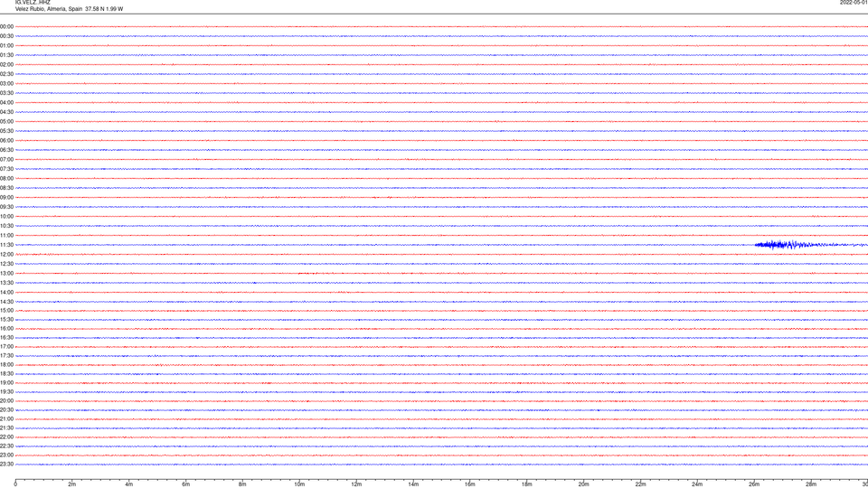Viewport: 868px width, 488px height.
Task: Select the 23:30 time label
Action: [6, 465]
